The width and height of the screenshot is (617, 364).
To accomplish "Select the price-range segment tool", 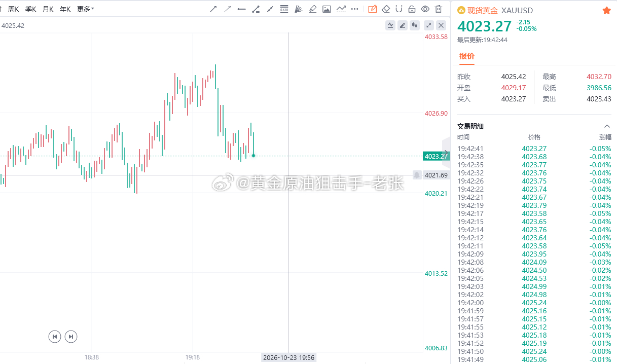I will pyautogui.click(x=256, y=9).
